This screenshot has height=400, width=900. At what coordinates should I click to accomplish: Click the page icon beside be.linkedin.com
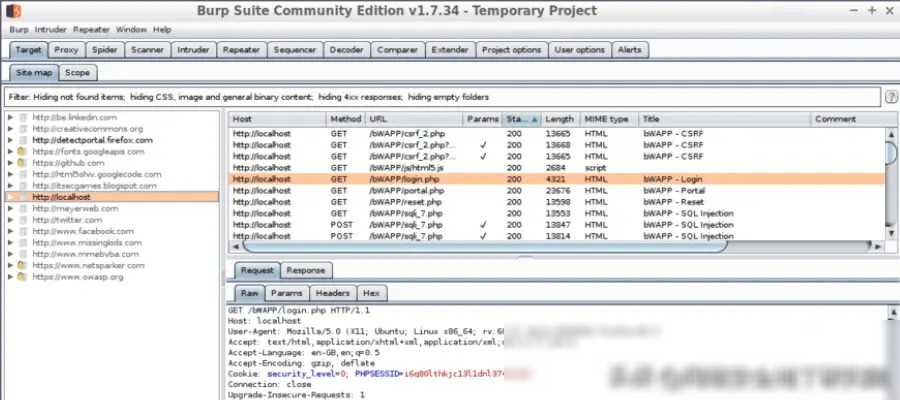(23, 117)
